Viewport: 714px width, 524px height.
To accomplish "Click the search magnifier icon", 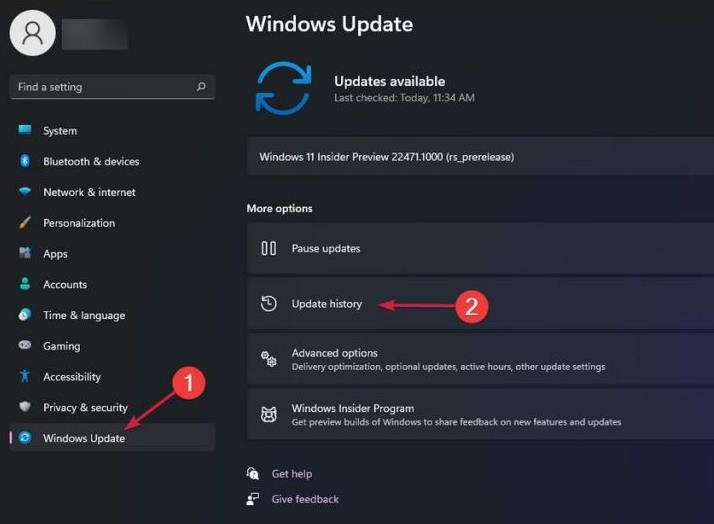I will [x=201, y=86].
